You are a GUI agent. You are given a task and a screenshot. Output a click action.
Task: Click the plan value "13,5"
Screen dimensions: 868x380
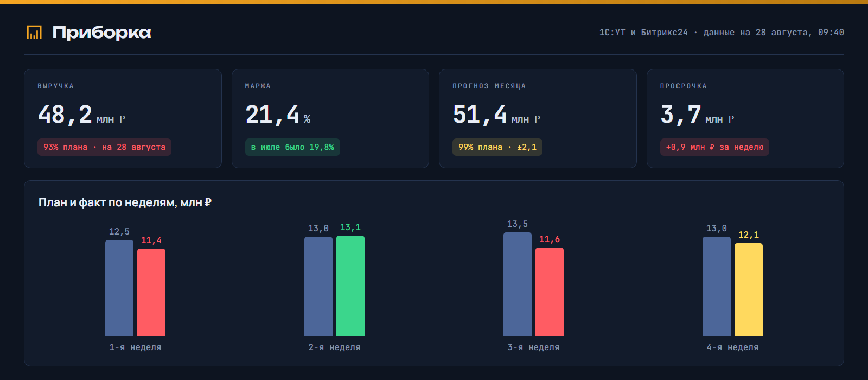click(x=518, y=224)
